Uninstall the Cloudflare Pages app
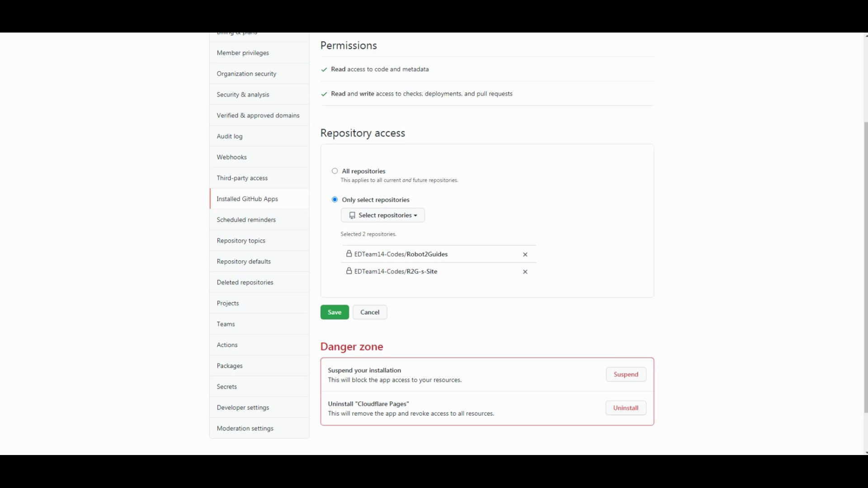This screenshot has width=868, height=488. (626, 408)
